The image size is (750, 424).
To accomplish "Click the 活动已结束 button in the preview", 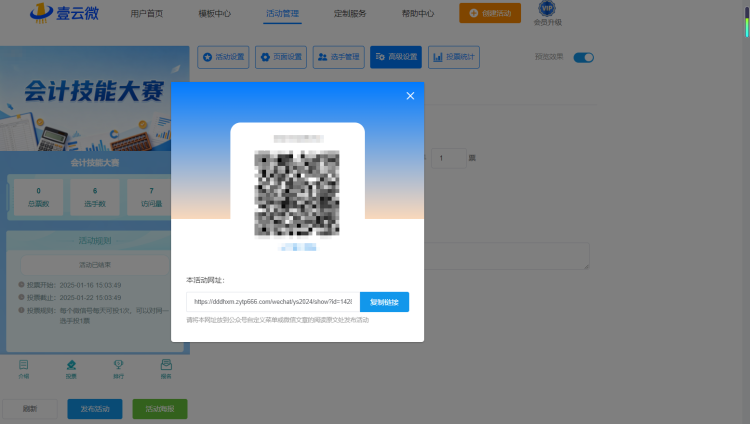I will tap(95, 265).
